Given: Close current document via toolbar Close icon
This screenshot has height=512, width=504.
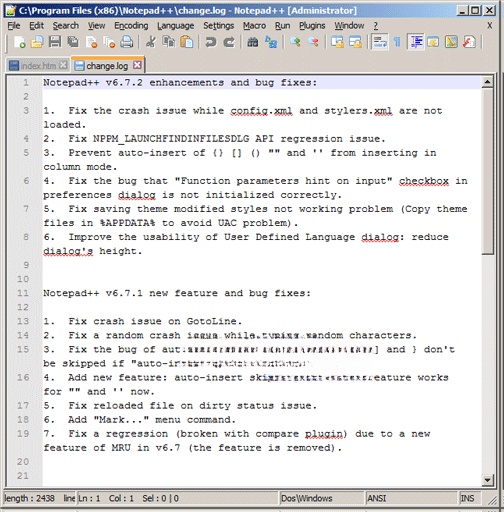Looking at the screenshot, I should tap(91, 42).
